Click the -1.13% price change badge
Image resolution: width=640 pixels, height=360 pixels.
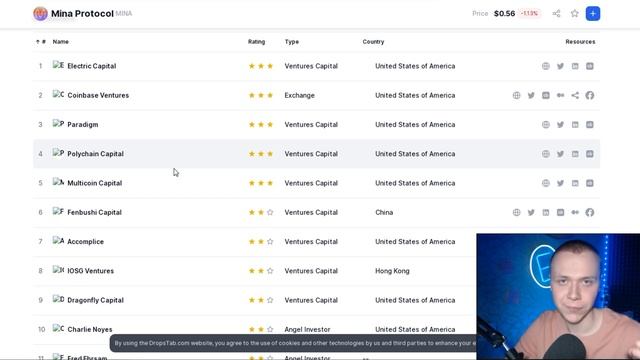point(529,13)
